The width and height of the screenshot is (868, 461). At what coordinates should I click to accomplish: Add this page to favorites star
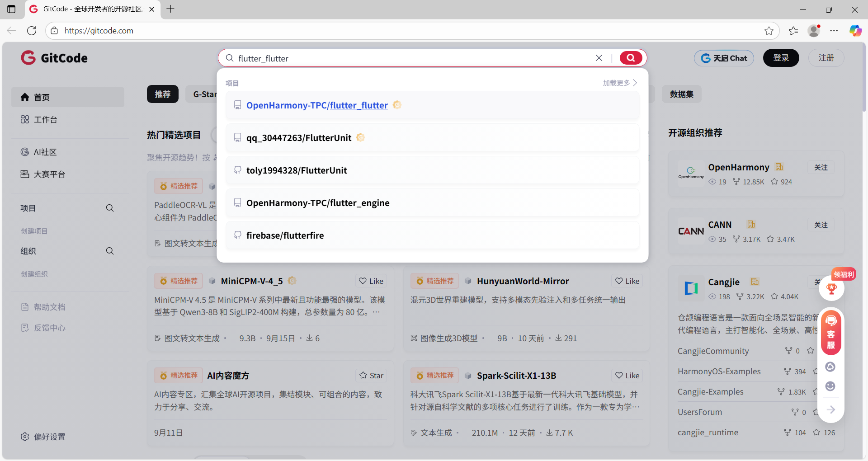[x=769, y=30]
